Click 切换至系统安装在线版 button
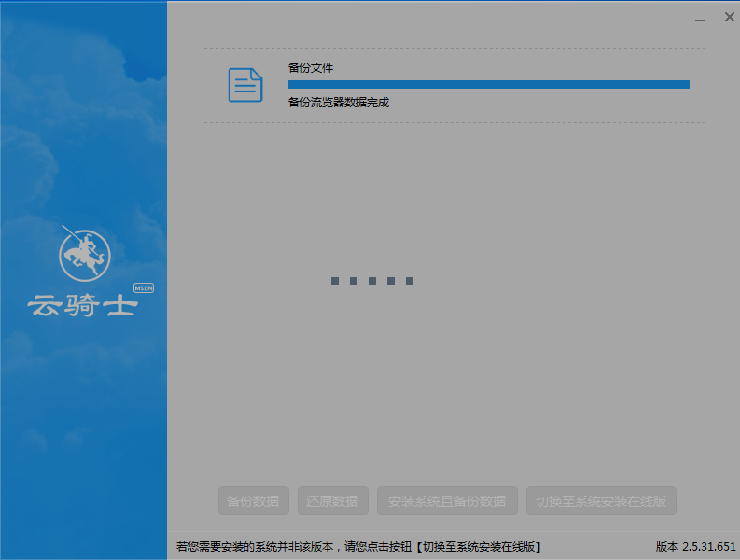This screenshot has height=560, width=740. [x=601, y=500]
